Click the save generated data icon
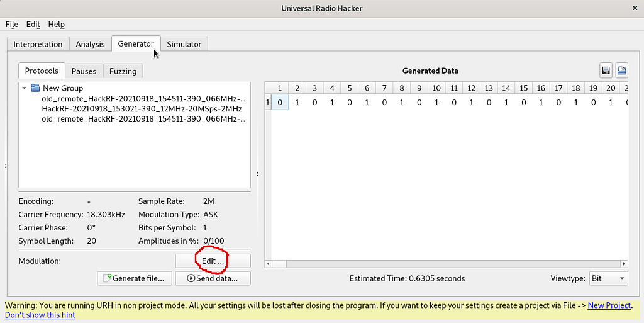Screen dimensions: 644x323 (x=606, y=71)
